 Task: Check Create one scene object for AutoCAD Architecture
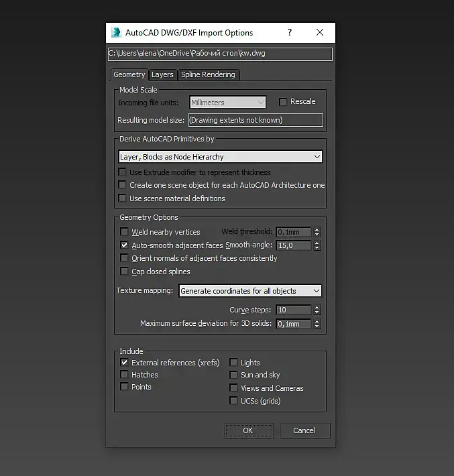pos(122,185)
